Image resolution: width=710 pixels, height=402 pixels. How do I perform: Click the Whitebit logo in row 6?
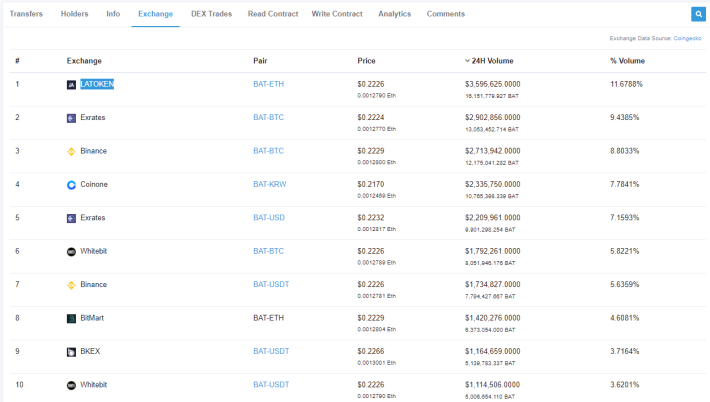click(x=71, y=252)
